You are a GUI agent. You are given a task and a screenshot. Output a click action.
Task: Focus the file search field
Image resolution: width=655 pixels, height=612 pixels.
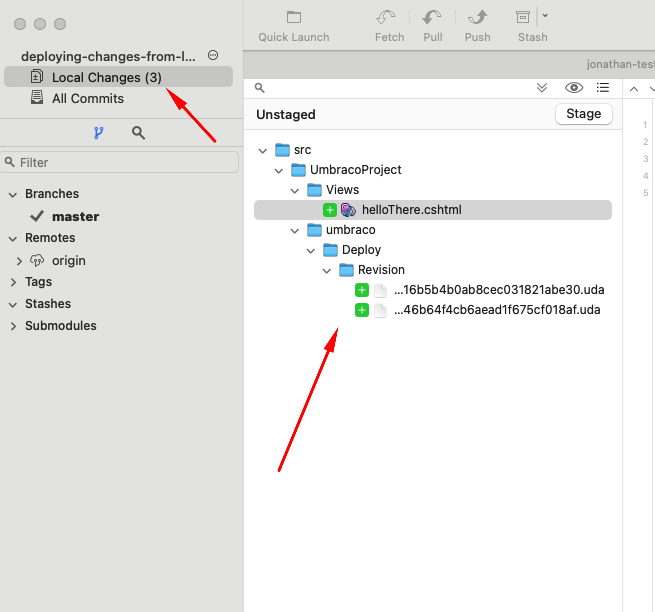(x=393, y=88)
